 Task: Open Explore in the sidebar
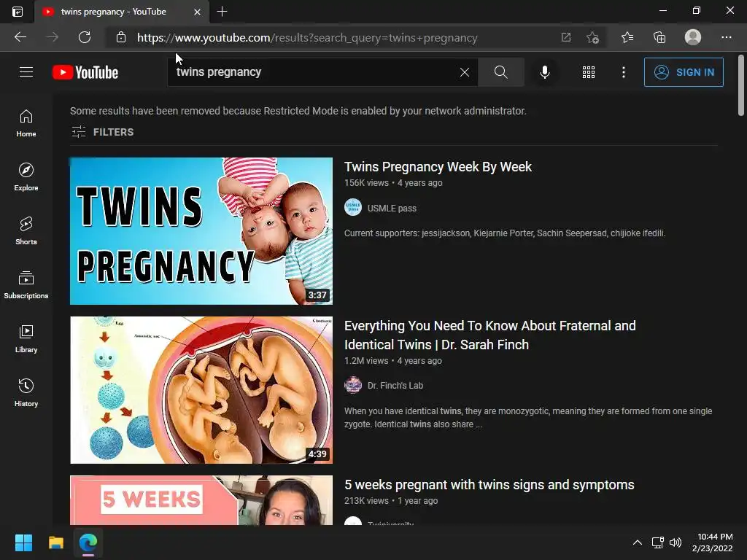26,177
